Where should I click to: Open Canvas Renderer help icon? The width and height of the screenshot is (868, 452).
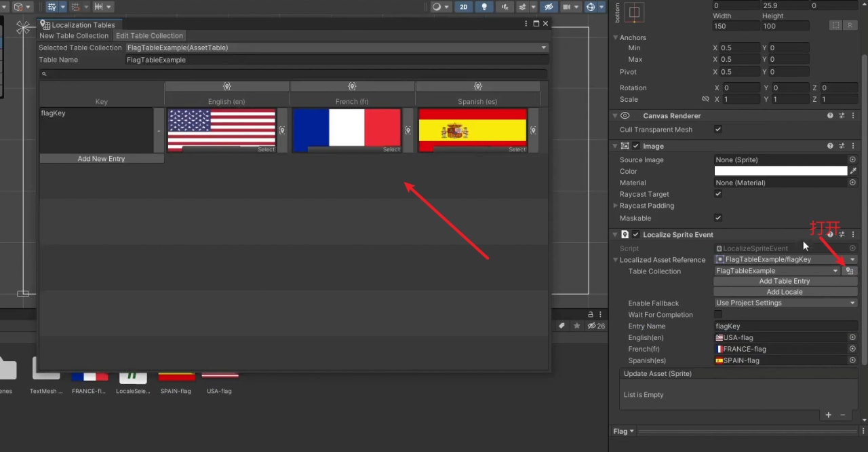click(830, 116)
